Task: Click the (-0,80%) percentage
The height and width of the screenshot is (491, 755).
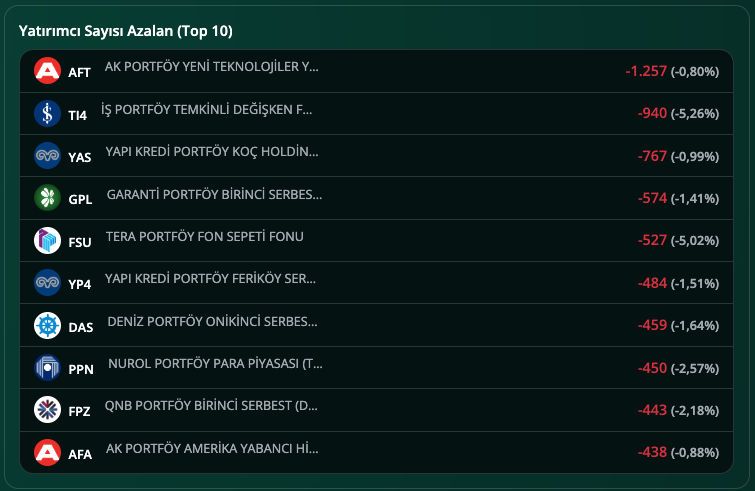Action: [x=695, y=72]
